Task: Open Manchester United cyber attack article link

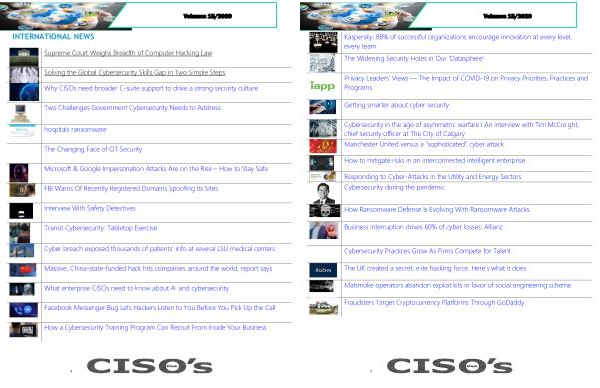Action: click(x=424, y=145)
